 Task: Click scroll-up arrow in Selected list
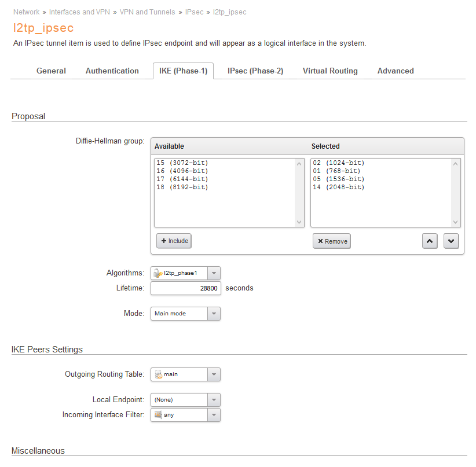pos(455,164)
